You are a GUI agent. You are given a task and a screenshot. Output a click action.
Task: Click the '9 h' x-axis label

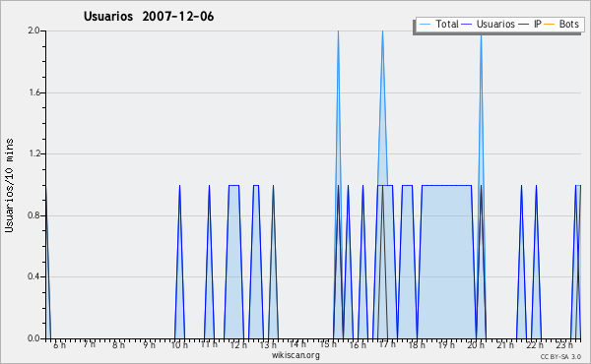(x=149, y=345)
